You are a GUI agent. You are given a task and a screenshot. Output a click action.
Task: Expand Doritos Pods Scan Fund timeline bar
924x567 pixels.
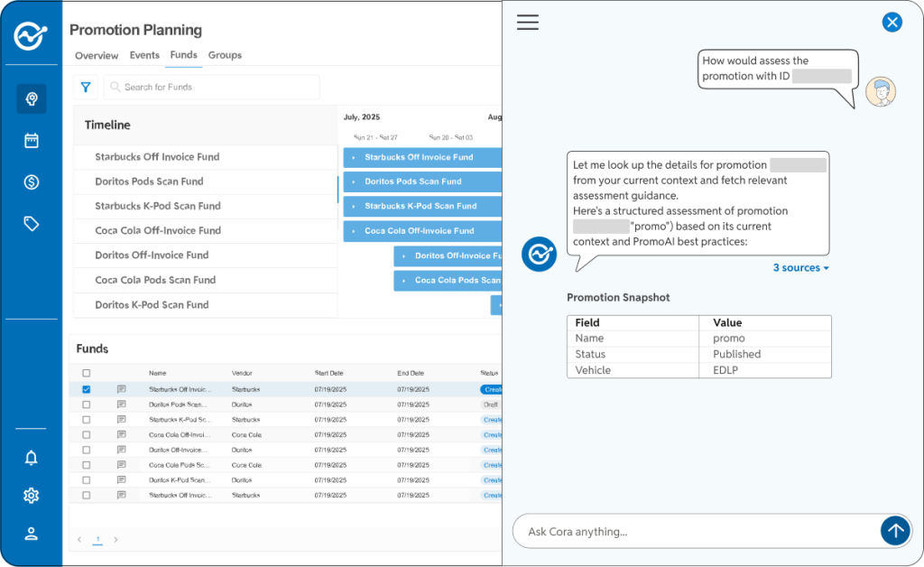[x=354, y=181]
